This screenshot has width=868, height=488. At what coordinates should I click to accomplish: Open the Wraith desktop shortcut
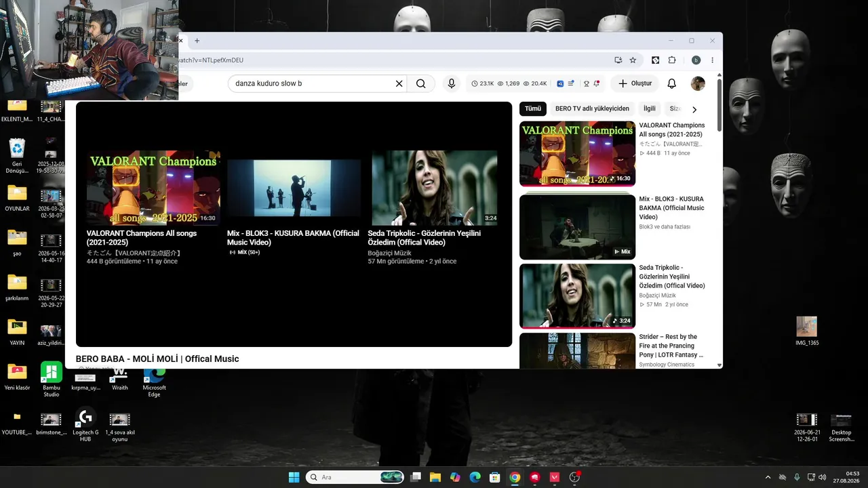click(120, 380)
